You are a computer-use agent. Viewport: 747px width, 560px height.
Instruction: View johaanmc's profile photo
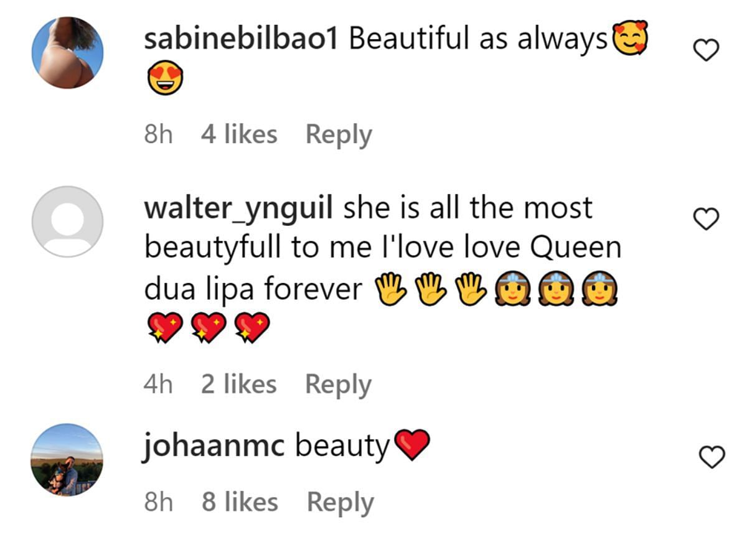pos(67,460)
